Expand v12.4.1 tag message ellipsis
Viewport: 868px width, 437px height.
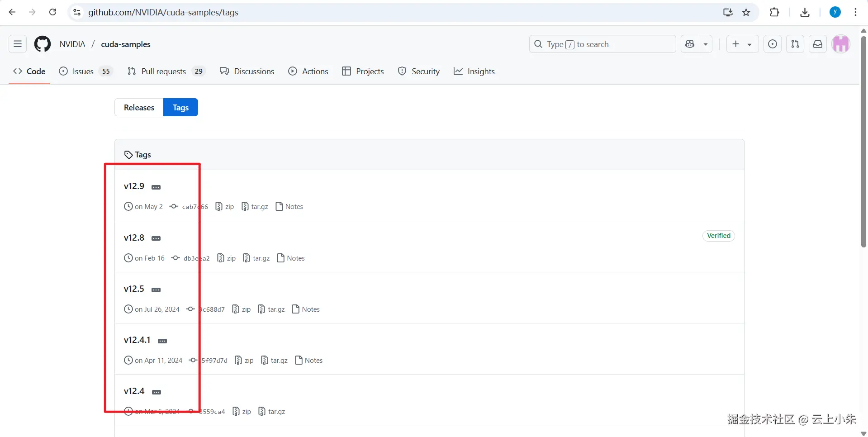162,341
